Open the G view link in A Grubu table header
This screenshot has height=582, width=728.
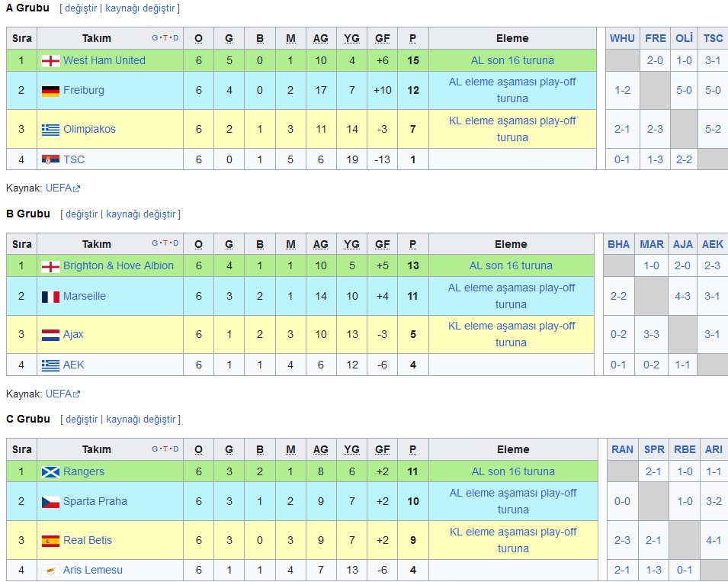pyautogui.click(x=155, y=38)
